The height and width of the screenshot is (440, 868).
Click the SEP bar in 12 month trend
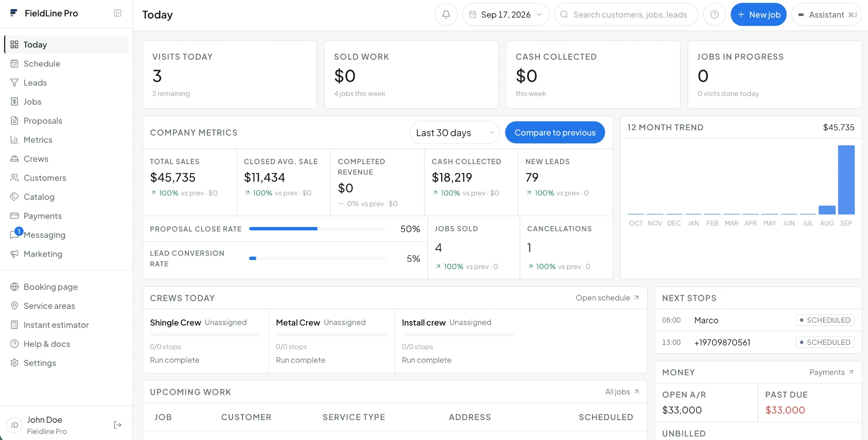846,180
